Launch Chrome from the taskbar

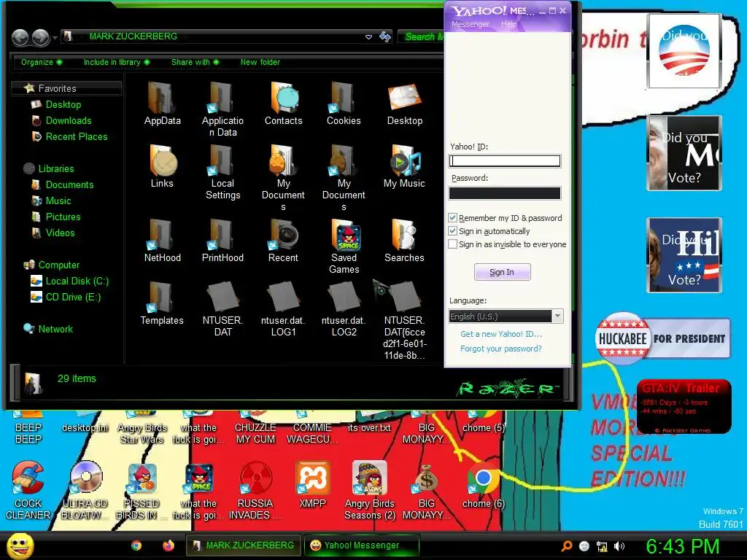pos(136,545)
